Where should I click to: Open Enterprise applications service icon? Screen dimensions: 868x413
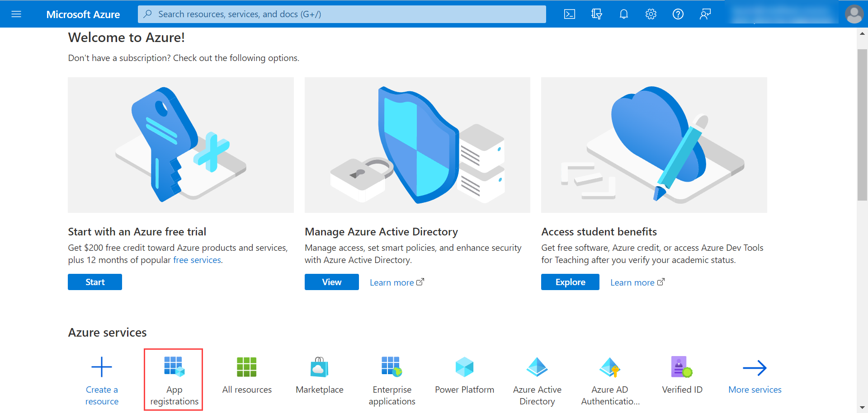392,367
